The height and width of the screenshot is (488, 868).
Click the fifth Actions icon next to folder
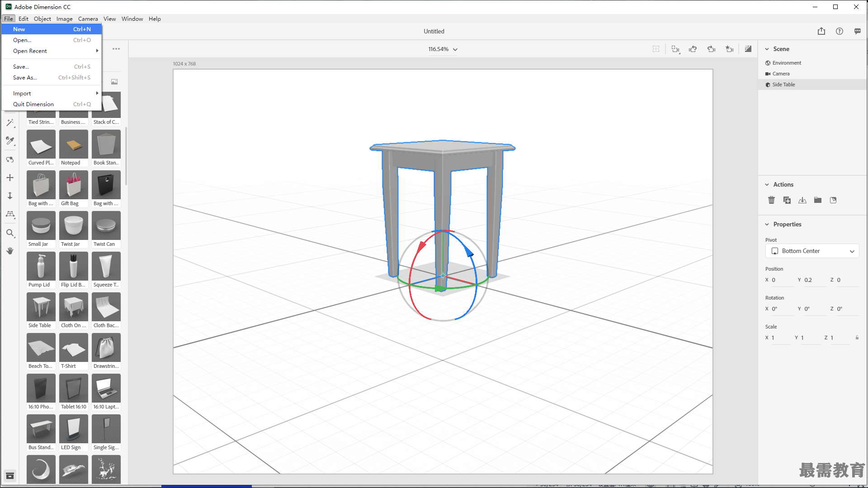[833, 200]
